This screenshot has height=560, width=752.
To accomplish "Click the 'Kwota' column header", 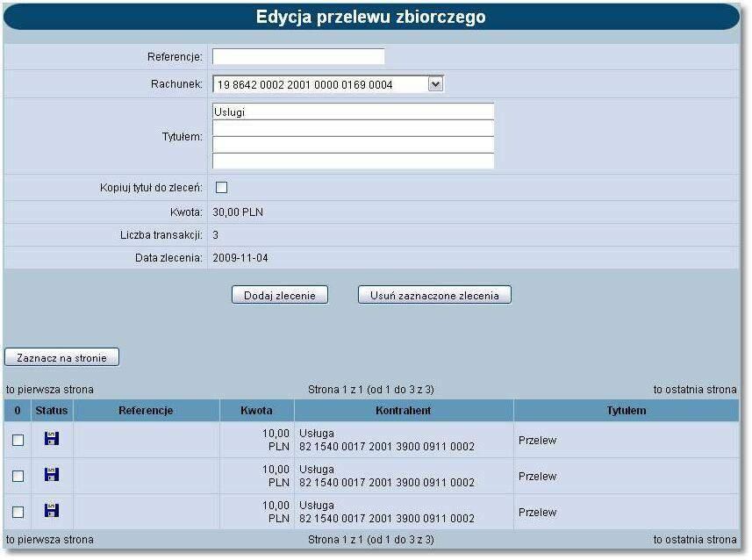I will coord(256,411).
